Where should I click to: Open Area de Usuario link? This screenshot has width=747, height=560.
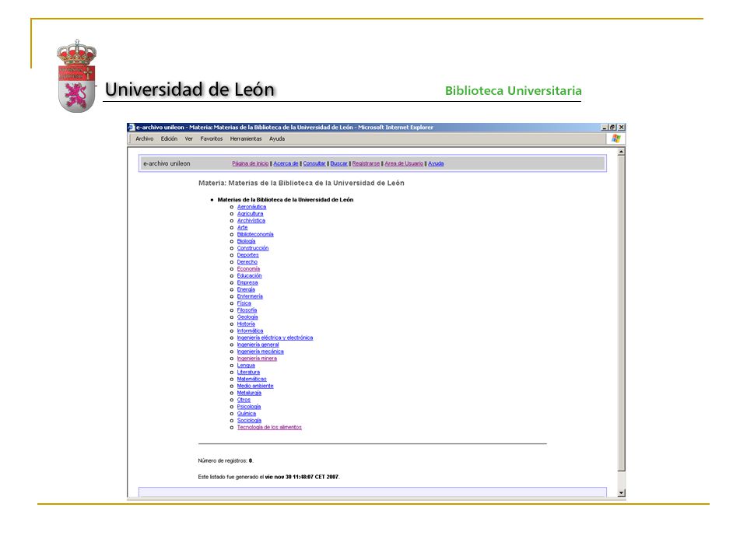tap(404, 163)
